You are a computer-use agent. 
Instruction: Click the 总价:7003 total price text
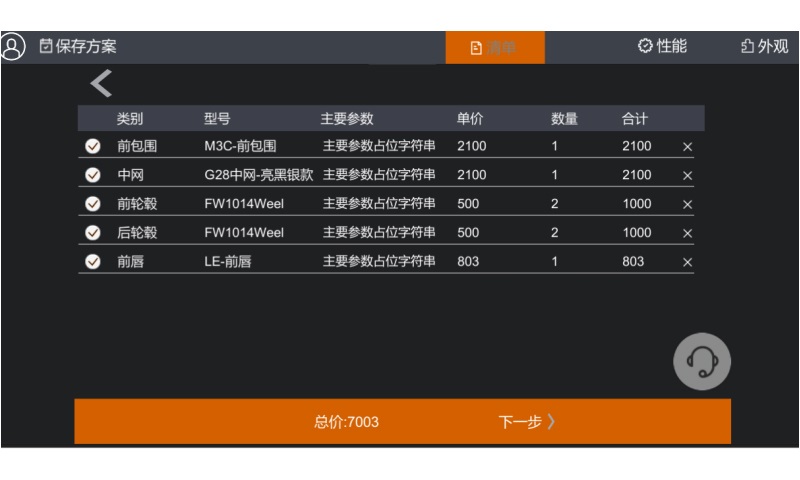[x=346, y=422]
